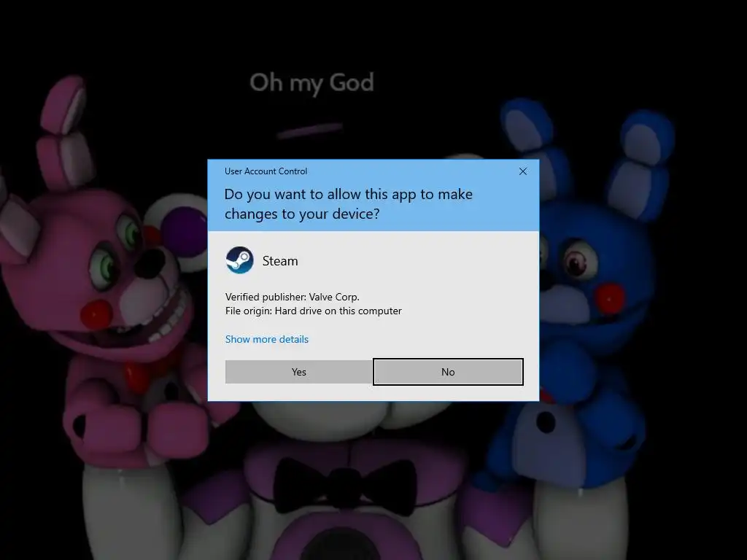Select 'File origin: Hard drive on this computer'

point(314,311)
